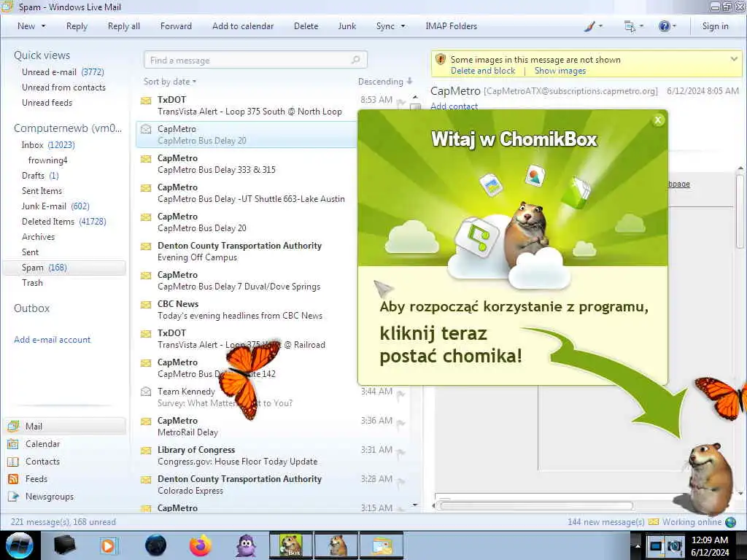The width and height of the screenshot is (747, 560).
Task: Close the ChomikBox welcome popup
Action: click(x=658, y=120)
